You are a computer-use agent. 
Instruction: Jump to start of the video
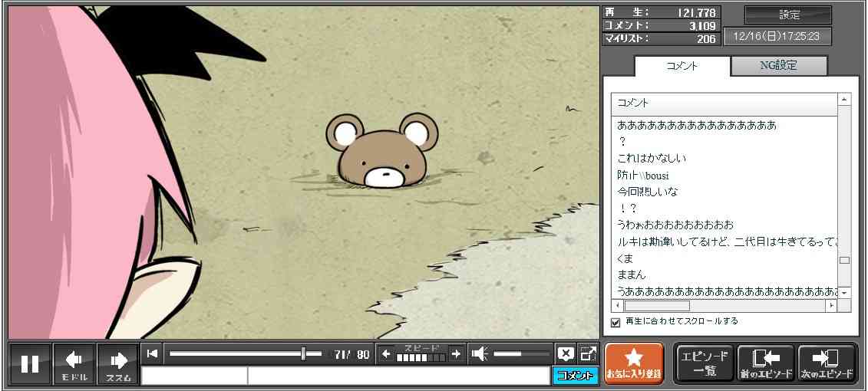153,353
